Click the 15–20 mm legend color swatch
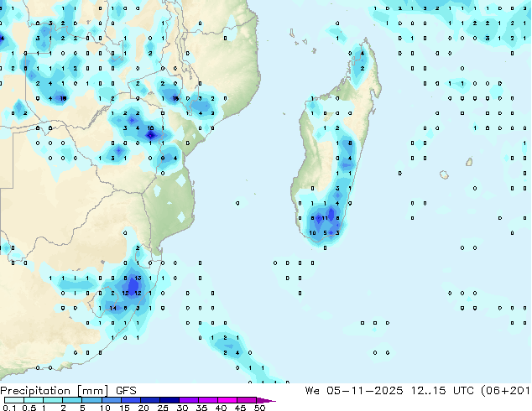The width and height of the screenshot is (532, 411). pyautogui.click(x=131, y=400)
